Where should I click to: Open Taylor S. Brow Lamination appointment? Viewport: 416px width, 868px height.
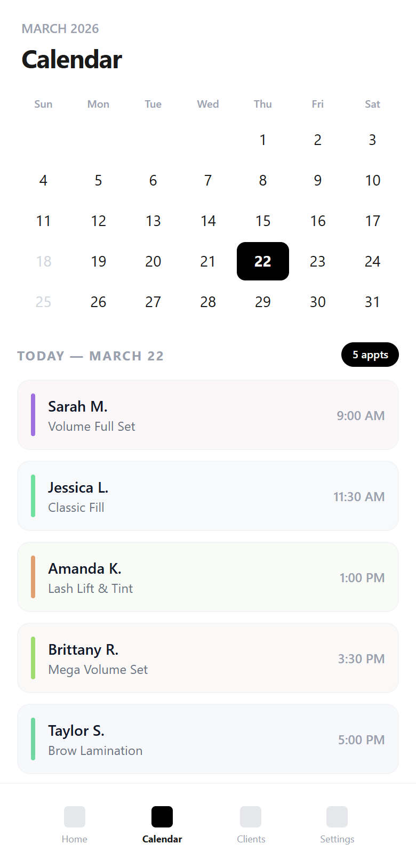click(208, 739)
